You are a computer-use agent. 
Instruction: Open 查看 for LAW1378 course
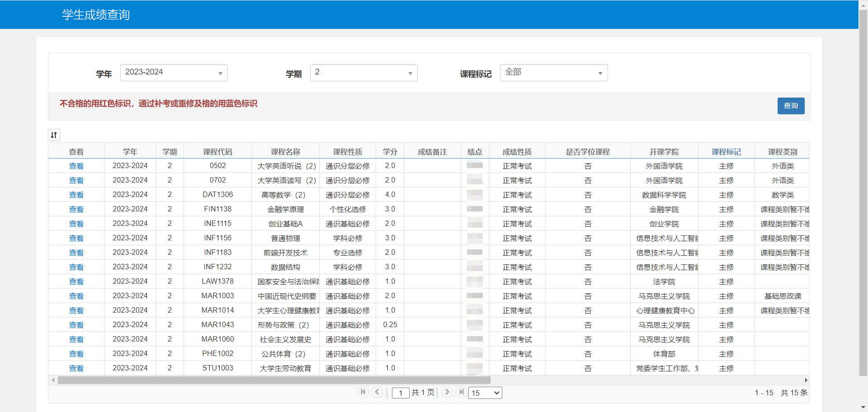pos(76,281)
